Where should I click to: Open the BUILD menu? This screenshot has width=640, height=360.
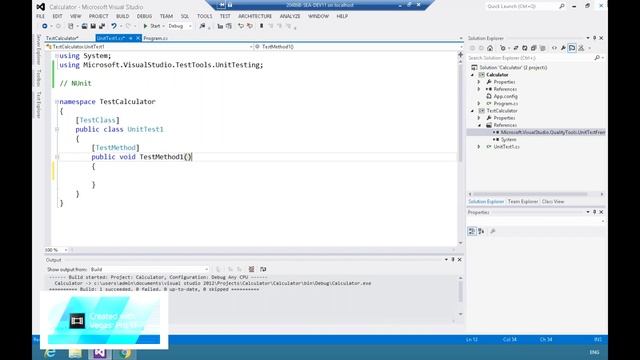tap(122, 16)
